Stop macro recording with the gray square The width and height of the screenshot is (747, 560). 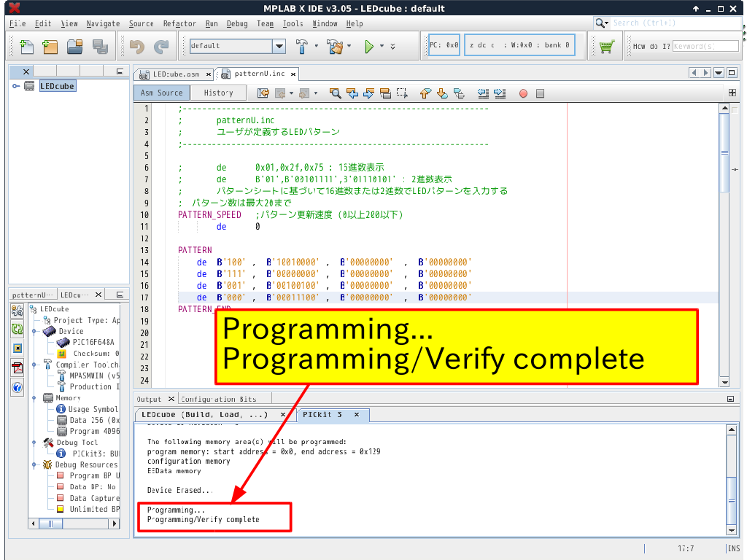pyautogui.click(x=540, y=93)
